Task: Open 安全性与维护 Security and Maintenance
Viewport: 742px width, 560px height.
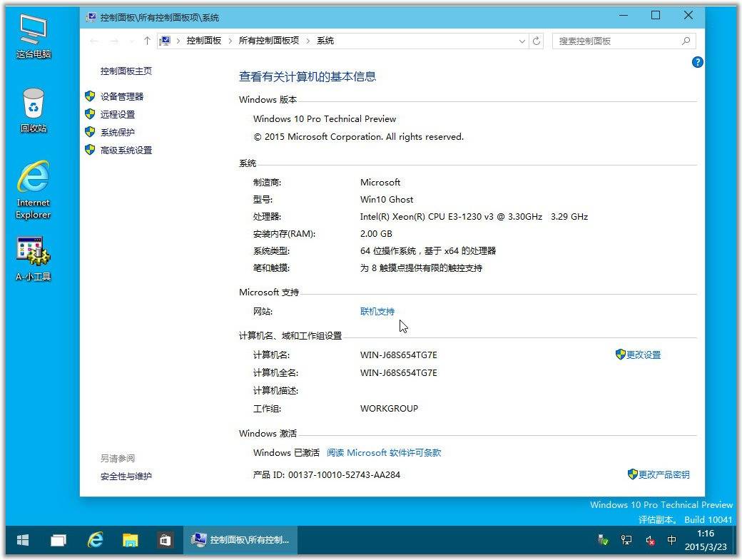Action: point(126,477)
